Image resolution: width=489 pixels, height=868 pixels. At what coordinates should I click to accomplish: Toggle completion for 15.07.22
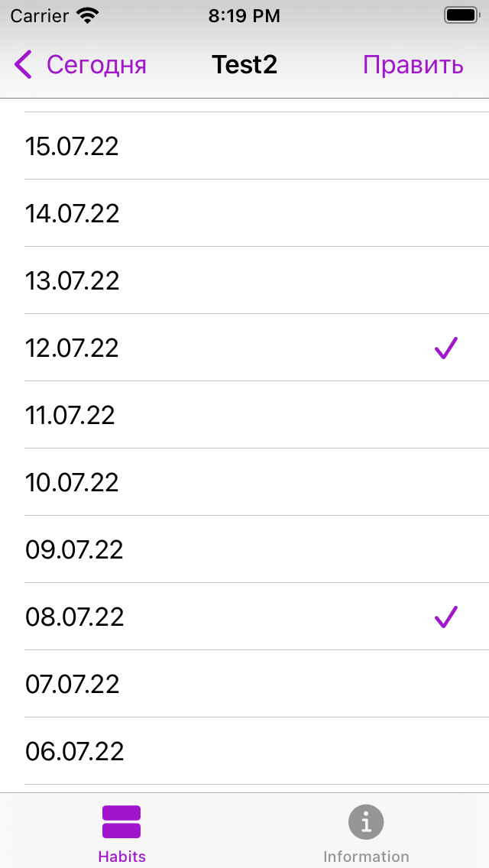click(x=244, y=146)
